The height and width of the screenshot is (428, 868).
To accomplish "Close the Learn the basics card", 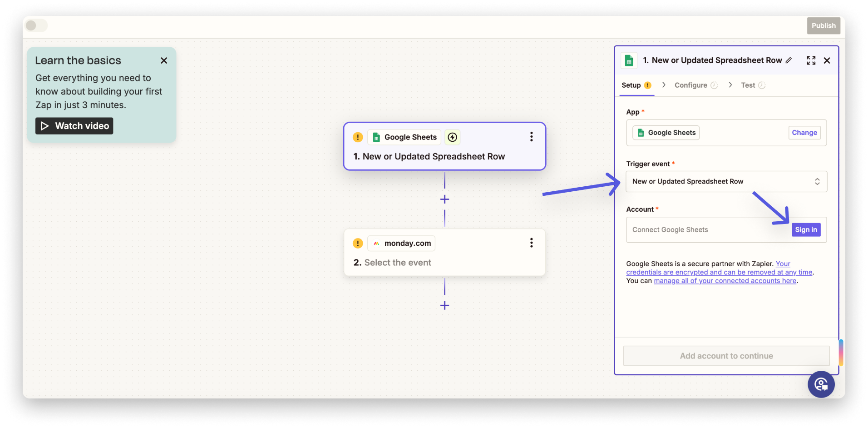I will coord(164,60).
